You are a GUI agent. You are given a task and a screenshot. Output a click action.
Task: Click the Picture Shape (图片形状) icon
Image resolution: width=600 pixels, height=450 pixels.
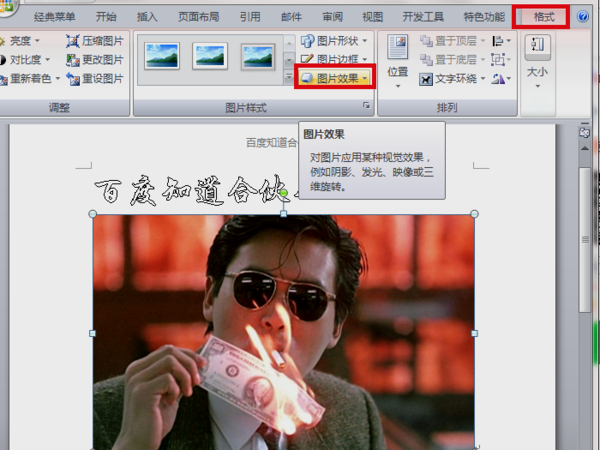pyautogui.click(x=307, y=41)
